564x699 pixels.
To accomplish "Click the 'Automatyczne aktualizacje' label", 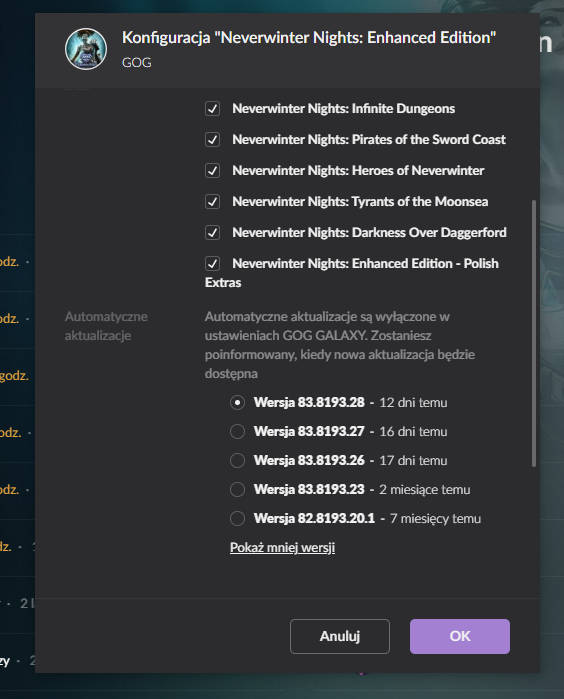I will coord(106,326).
